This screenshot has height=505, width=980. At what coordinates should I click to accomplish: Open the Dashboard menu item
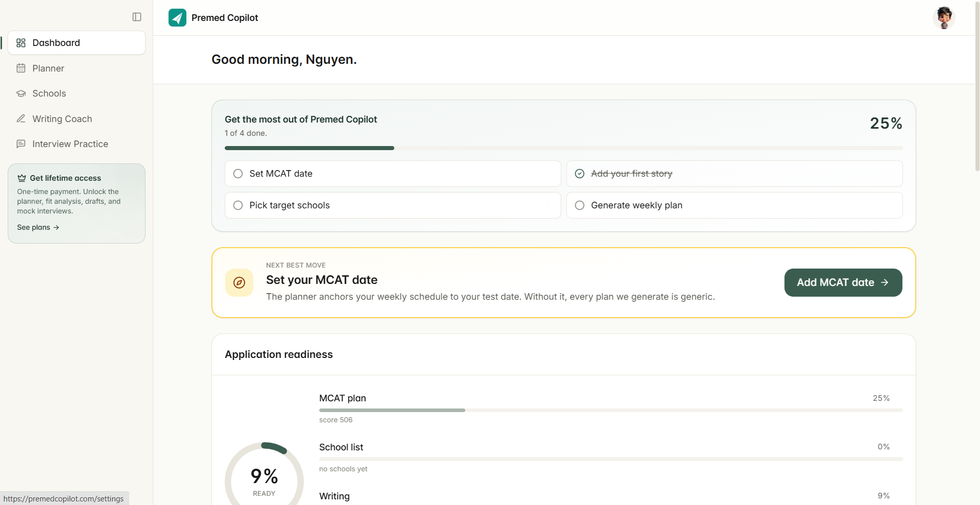tap(77, 43)
